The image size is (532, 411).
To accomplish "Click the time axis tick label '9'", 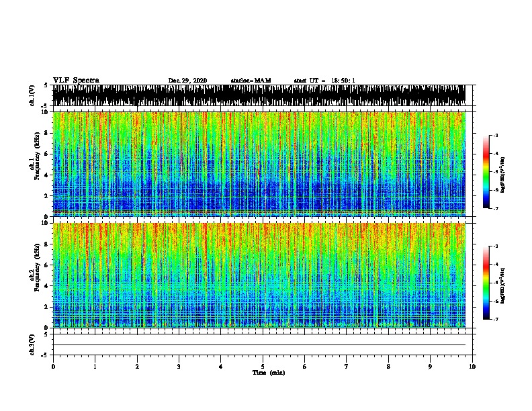I will pyautogui.click(x=430, y=367).
